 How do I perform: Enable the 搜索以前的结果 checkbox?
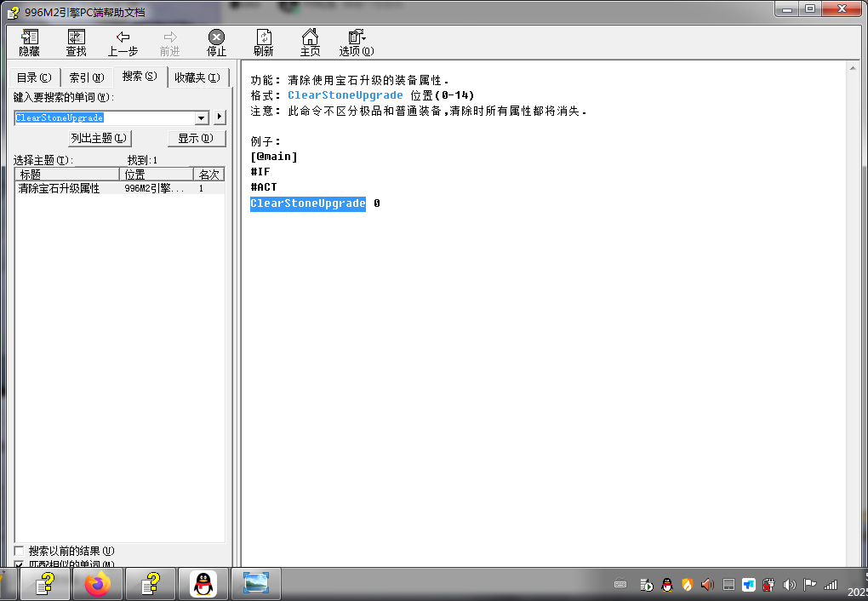[20, 552]
